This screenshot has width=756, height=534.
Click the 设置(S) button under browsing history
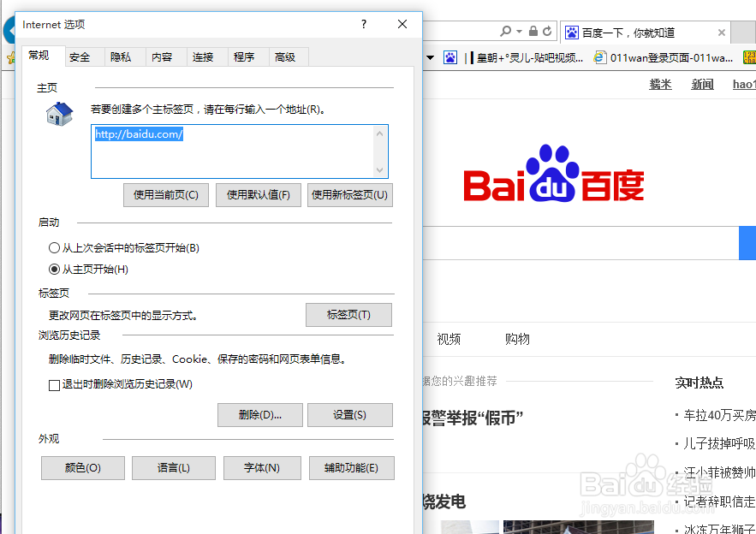[350, 415]
